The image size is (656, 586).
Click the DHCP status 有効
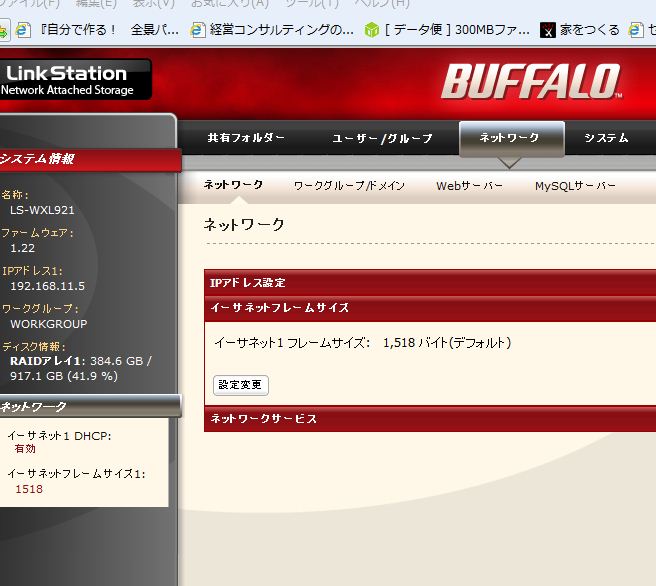[25, 449]
